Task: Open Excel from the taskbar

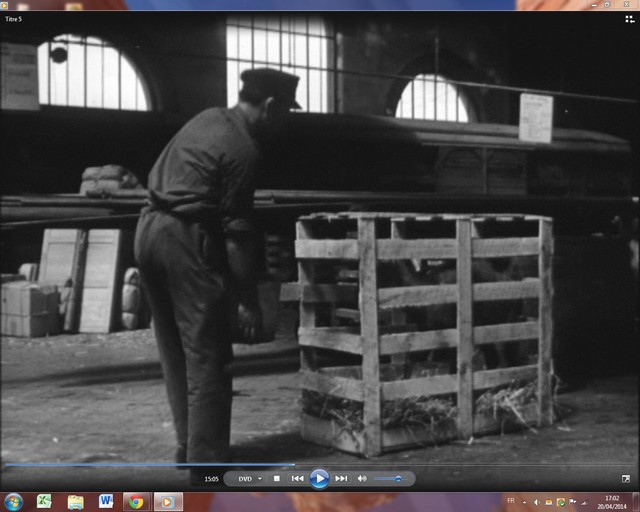Action: pyautogui.click(x=45, y=501)
